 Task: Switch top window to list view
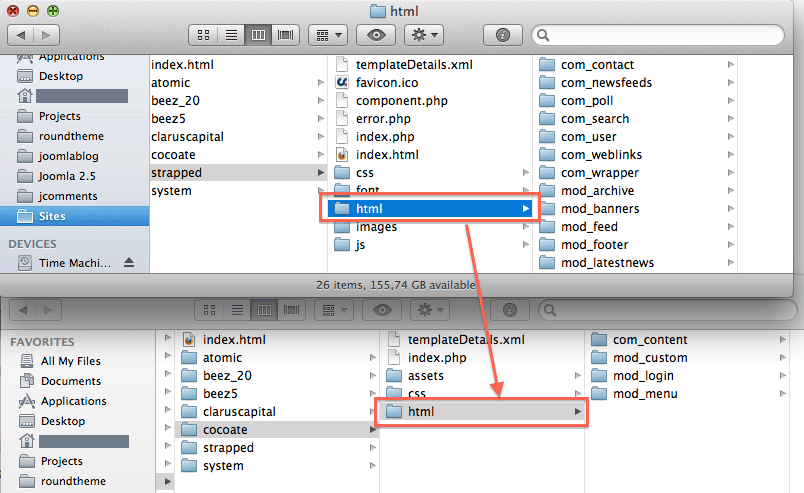(x=231, y=35)
